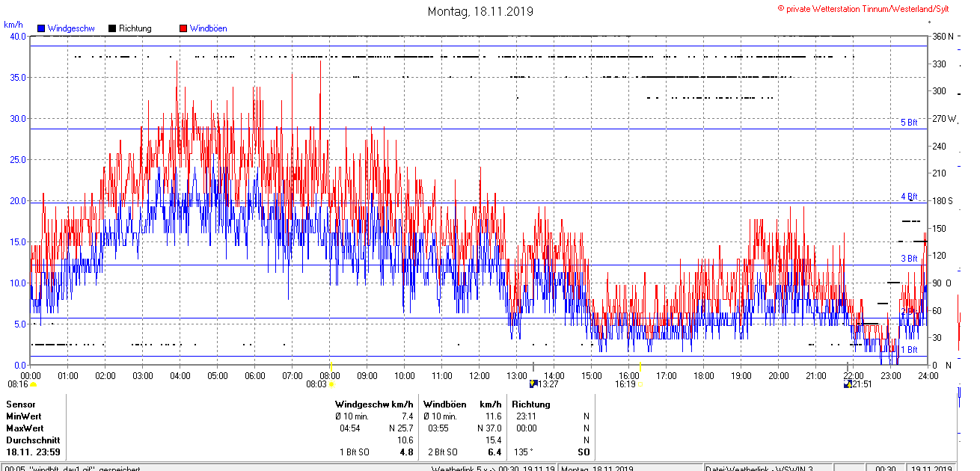The width and height of the screenshot is (980, 471).
Task: Click the MinWert row header
Action: (24, 416)
